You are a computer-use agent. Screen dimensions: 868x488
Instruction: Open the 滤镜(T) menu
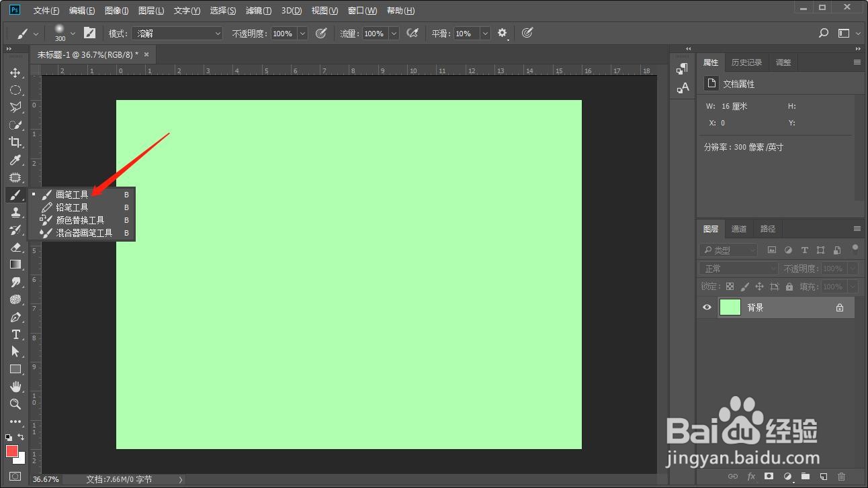click(x=259, y=11)
